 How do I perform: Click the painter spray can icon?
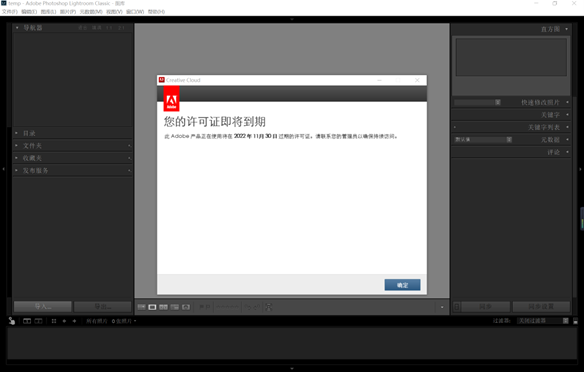(x=12, y=321)
